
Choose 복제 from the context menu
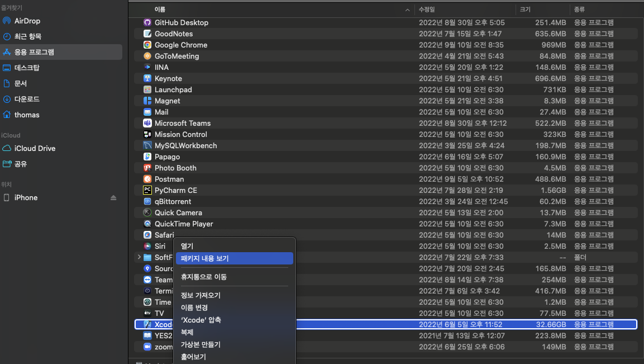[x=234, y=332]
